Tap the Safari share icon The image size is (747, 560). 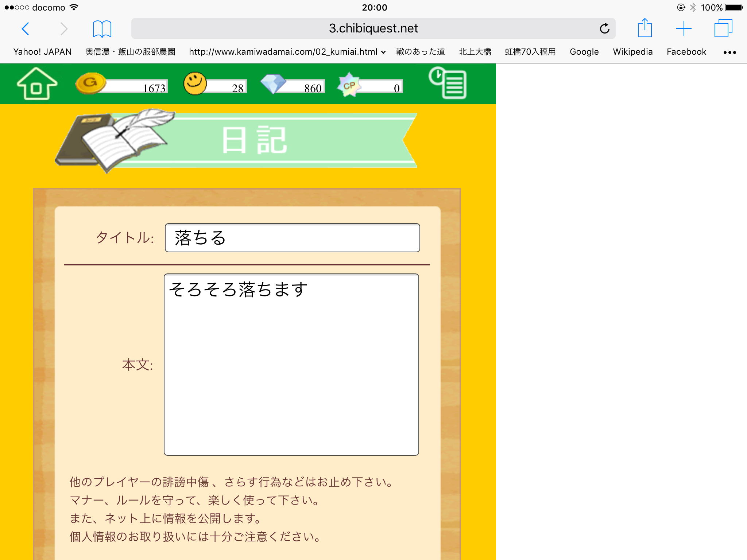pyautogui.click(x=645, y=28)
